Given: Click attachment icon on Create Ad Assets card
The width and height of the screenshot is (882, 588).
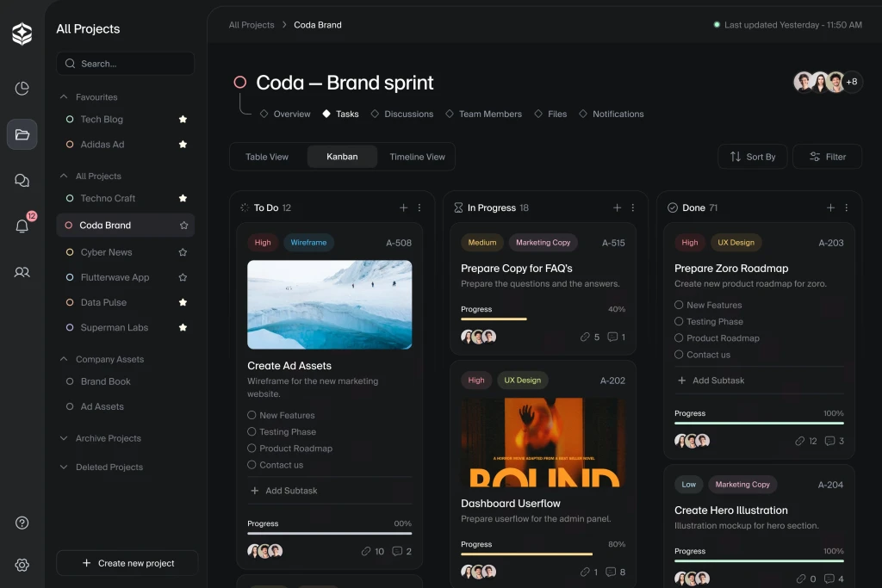Looking at the screenshot, I should [365, 551].
